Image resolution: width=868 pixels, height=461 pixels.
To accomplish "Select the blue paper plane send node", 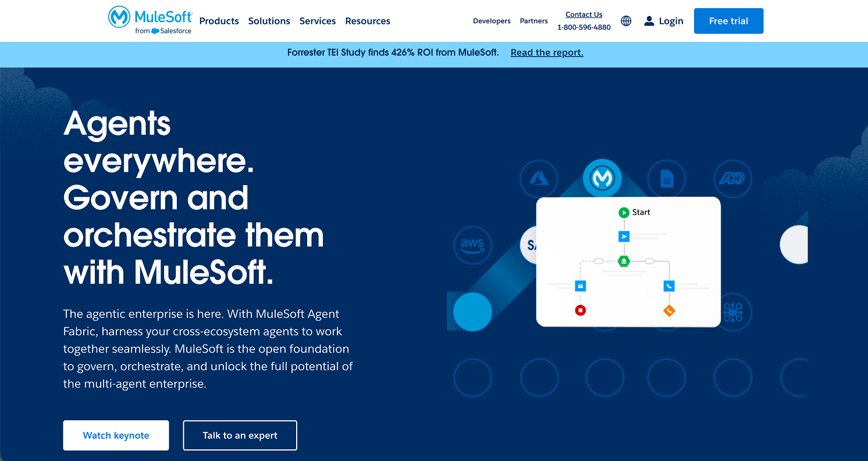I will tap(624, 236).
